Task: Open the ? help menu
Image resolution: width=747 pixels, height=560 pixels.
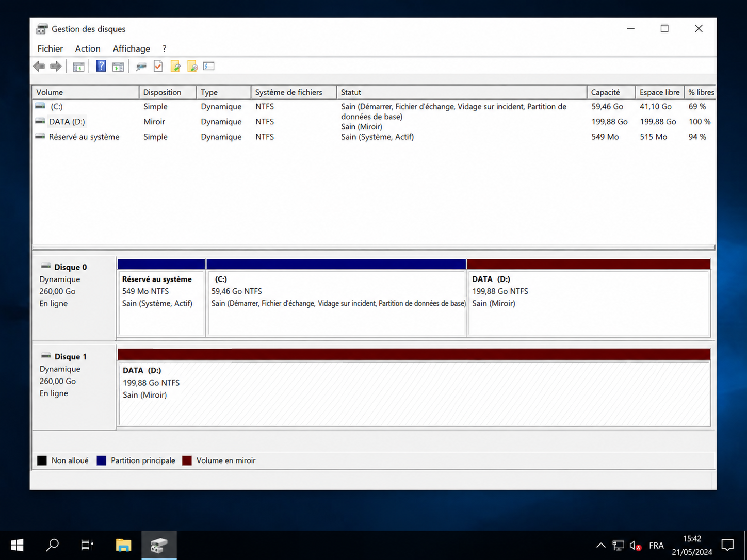Action: coord(165,48)
